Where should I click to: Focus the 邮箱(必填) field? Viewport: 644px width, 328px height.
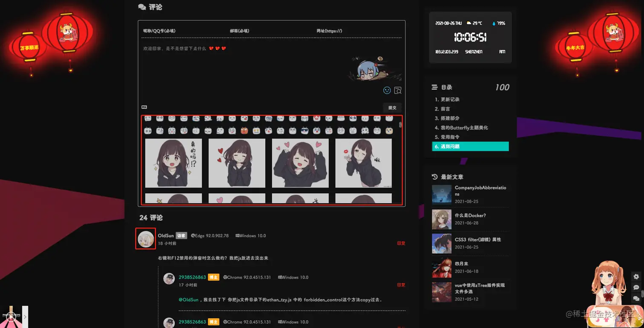(271, 31)
